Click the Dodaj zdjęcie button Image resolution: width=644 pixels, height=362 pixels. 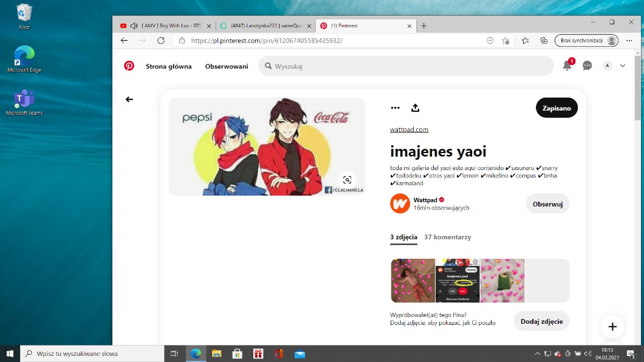click(541, 321)
